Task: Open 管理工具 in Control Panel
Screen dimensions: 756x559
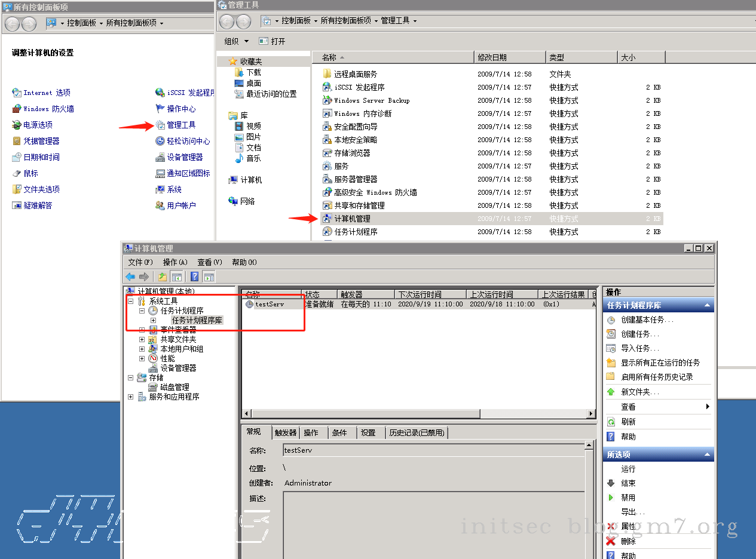Action: pos(181,125)
